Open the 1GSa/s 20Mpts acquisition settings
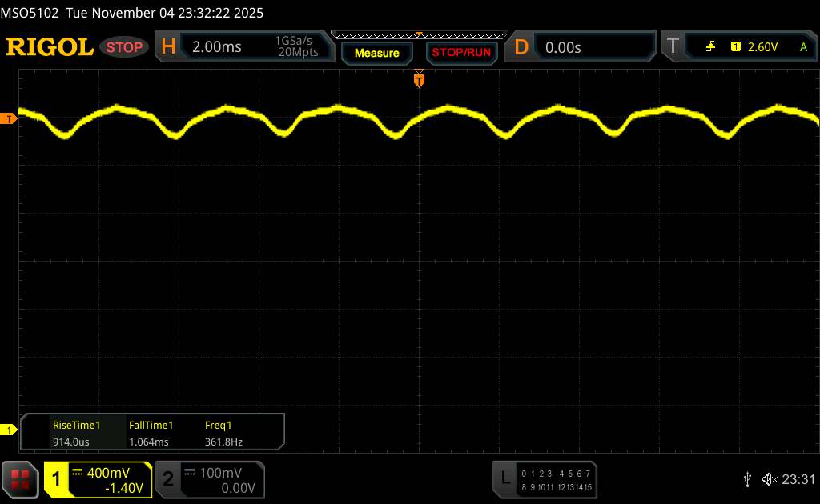Screen dimensions: 820x504 pyautogui.click(x=296, y=47)
